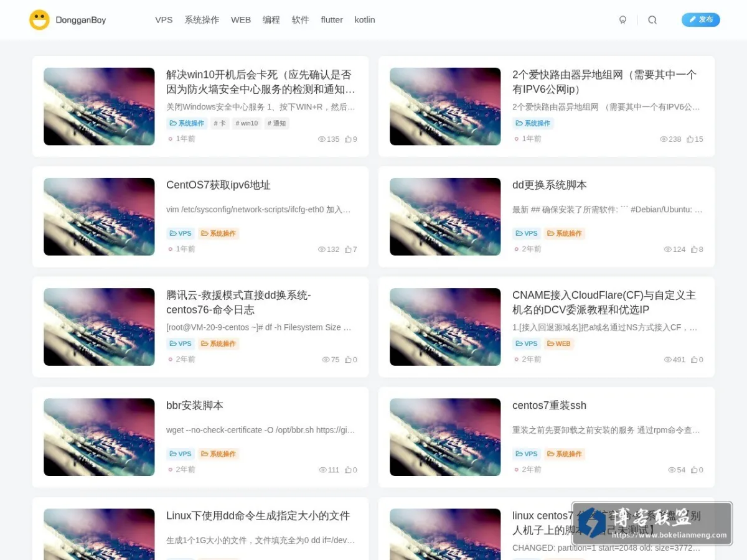
Task: Click excerpt starting with 生成1个1G大小的文件
Action: coord(261,540)
